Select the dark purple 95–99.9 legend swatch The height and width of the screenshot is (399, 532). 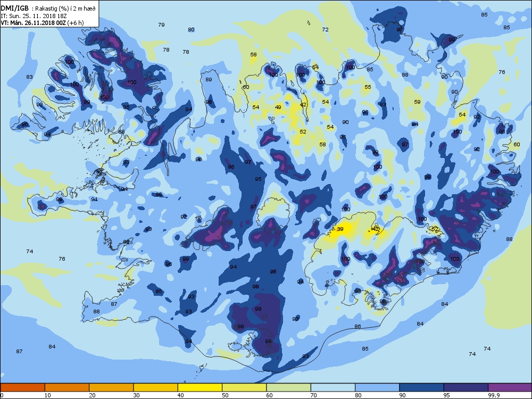point(466,387)
